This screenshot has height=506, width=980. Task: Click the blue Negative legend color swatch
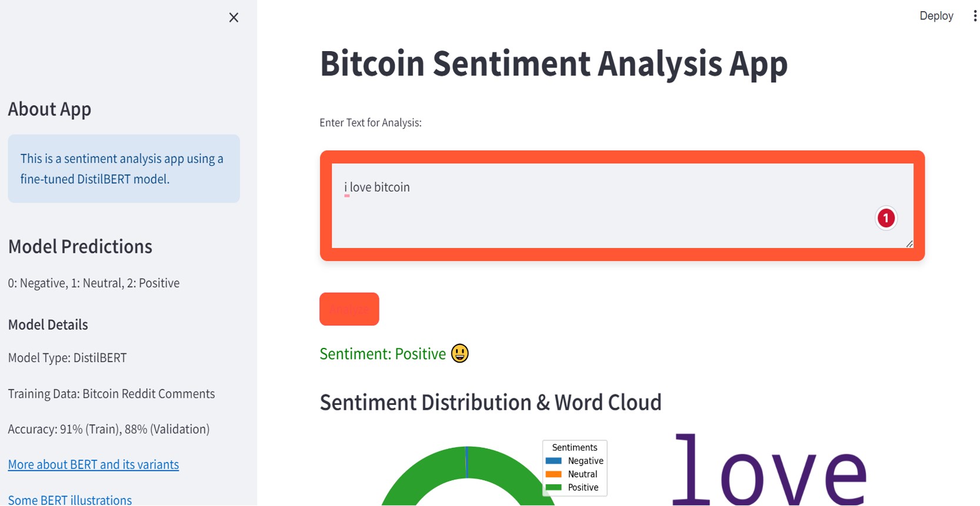[x=554, y=460]
